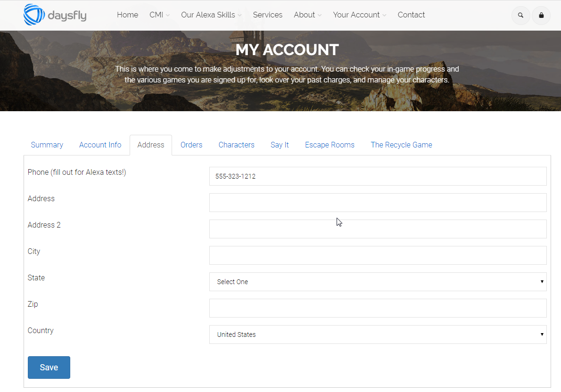Focus the Address 2 input field

(x=378, y=229)
